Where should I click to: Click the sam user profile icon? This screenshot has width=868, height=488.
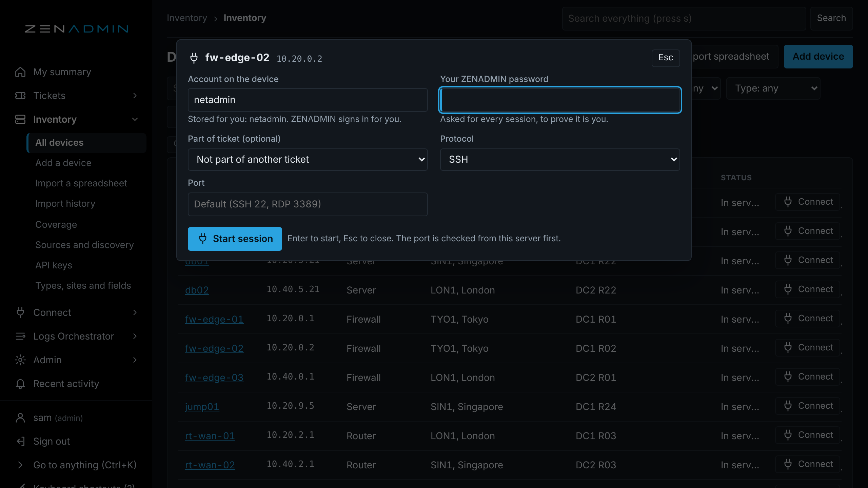20,418
